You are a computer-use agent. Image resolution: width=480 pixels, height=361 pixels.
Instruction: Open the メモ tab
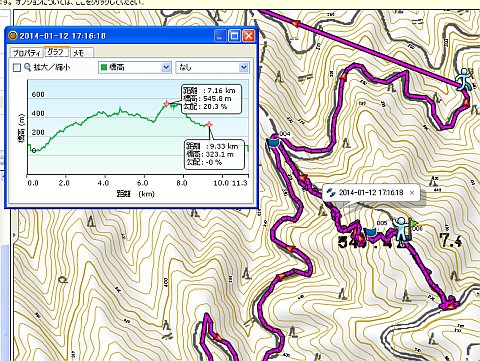(x=80, y=53)
